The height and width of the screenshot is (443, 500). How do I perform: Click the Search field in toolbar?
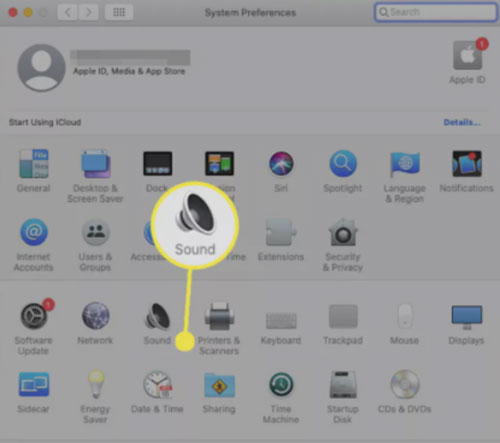(436, 12)
